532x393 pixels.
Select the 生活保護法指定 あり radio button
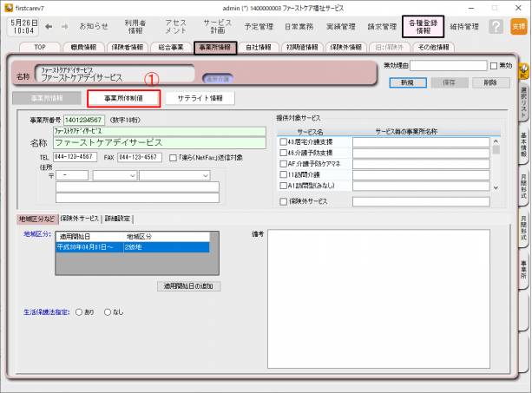click(x=79, y=311)
